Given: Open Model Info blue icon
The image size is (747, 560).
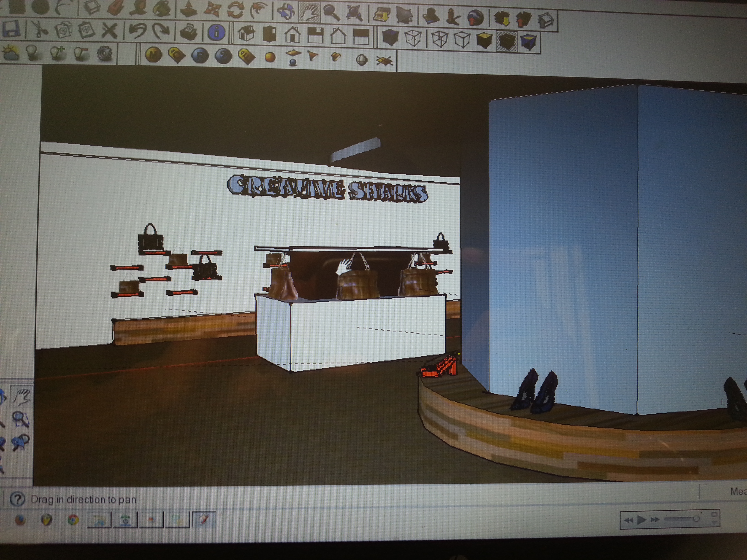Looking at the screenshot, I should click(216, 33).
